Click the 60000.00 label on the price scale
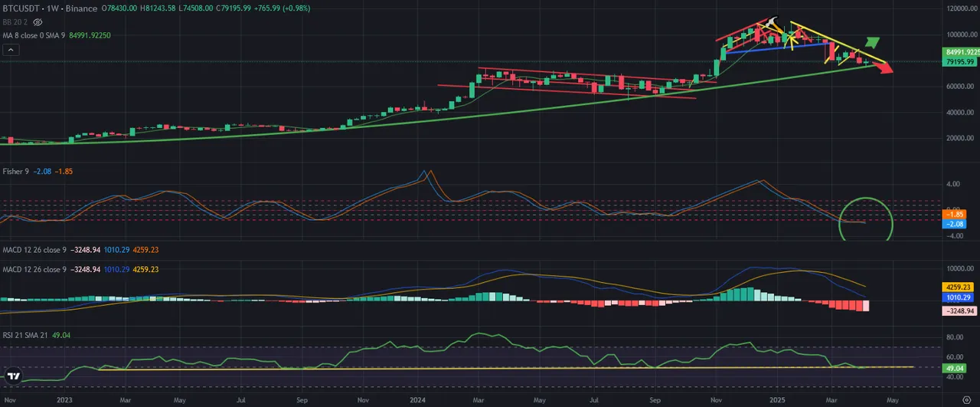 tap(961, 87)
